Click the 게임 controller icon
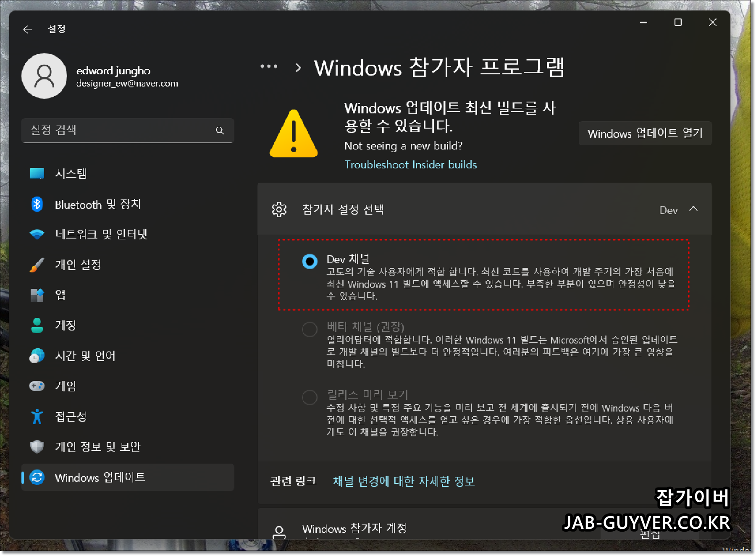Image resolution: width=756 pixels, height=556 pixels. click(37, 386)
